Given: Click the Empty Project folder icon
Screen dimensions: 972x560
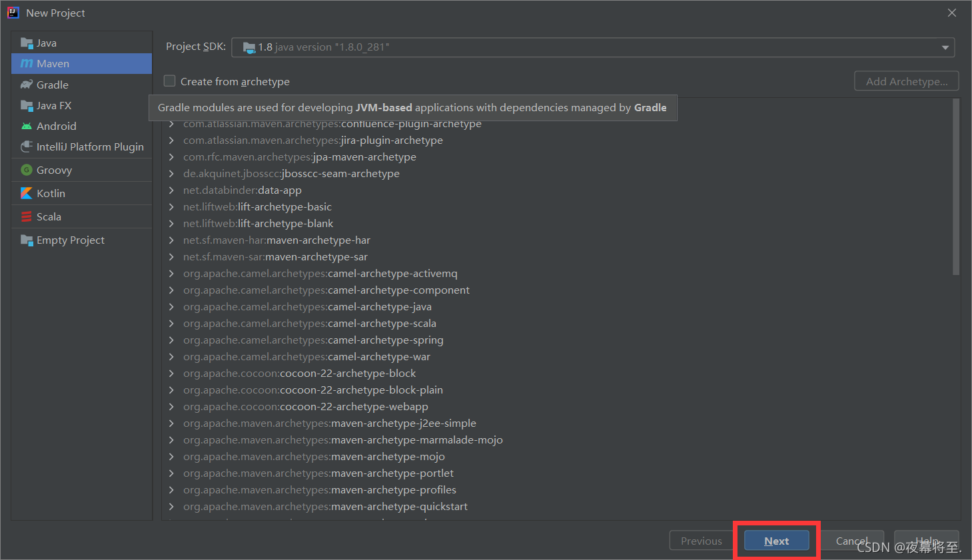Looking at the screenshot, I should (27, 240).
